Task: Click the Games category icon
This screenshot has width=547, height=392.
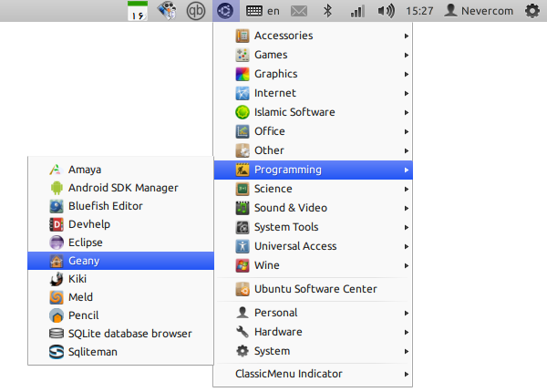Action: click(243, 55)
